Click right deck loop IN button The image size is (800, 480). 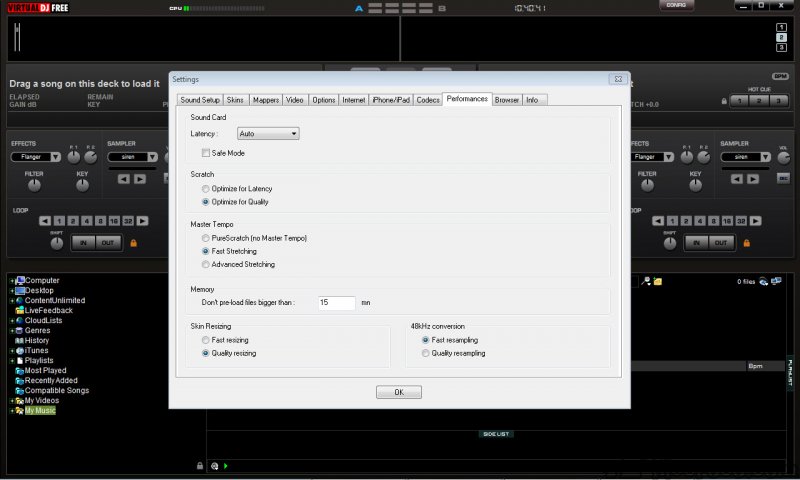(x=696, y=243)
